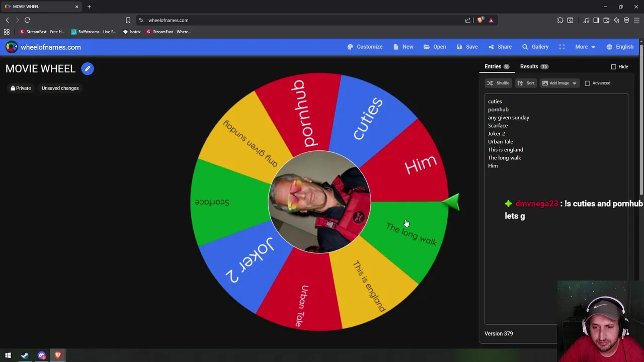The image size is (644, 362).
Task: Switch to the Entries tab
Action: tap(497, 66)
